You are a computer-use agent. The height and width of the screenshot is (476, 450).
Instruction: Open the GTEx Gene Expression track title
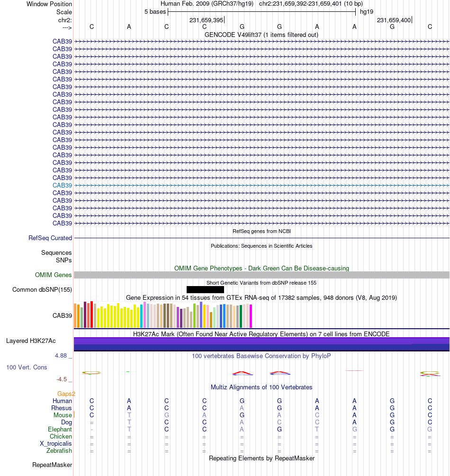(261, 298)
